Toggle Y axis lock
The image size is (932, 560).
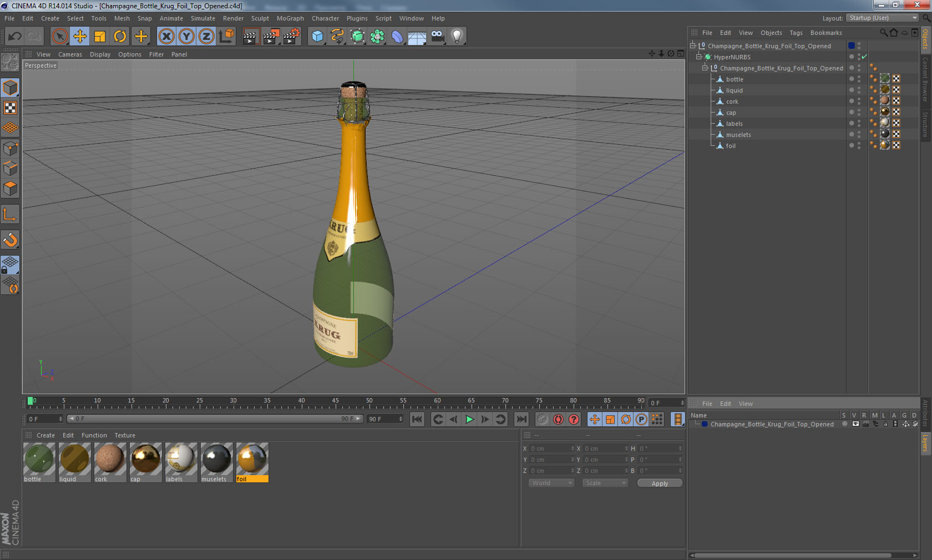(x=186, y=37)
